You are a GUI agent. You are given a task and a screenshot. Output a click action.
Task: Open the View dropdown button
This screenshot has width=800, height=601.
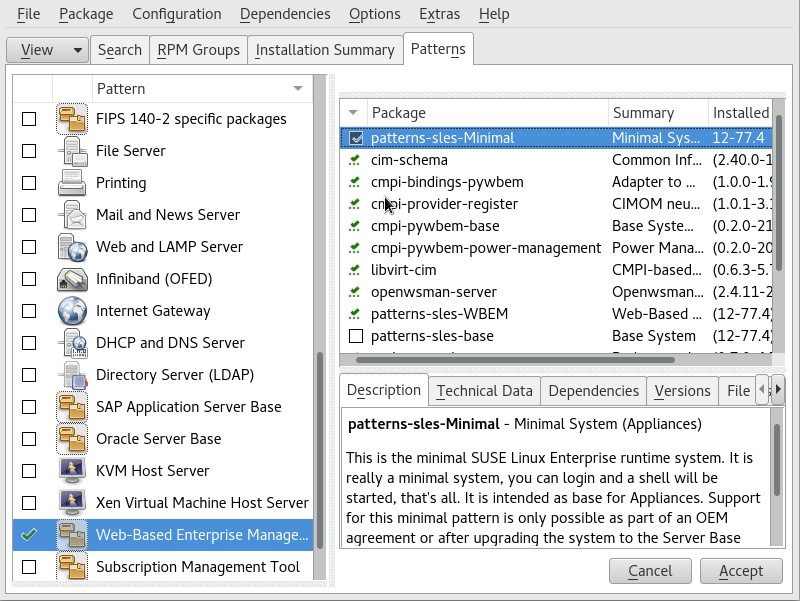[47, 50]
